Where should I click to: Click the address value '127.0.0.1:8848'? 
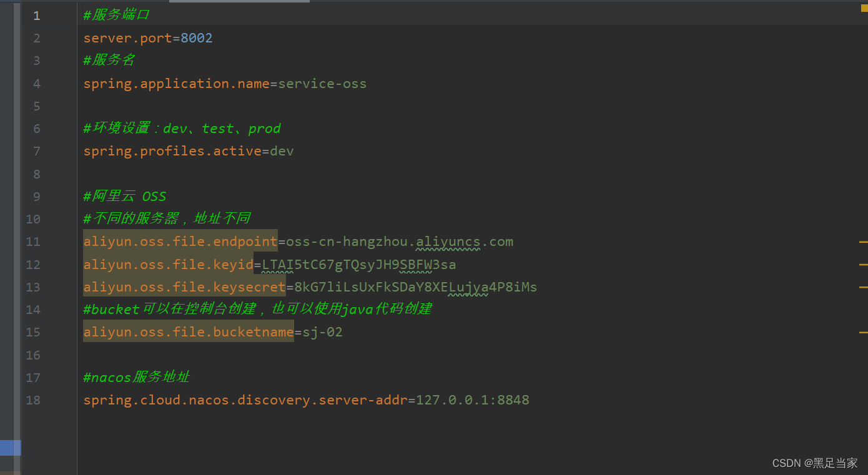tap(473, 400)
